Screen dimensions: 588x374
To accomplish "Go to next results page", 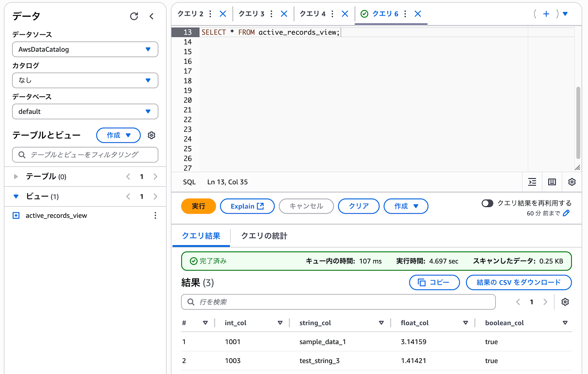I will tap(545, 302).
